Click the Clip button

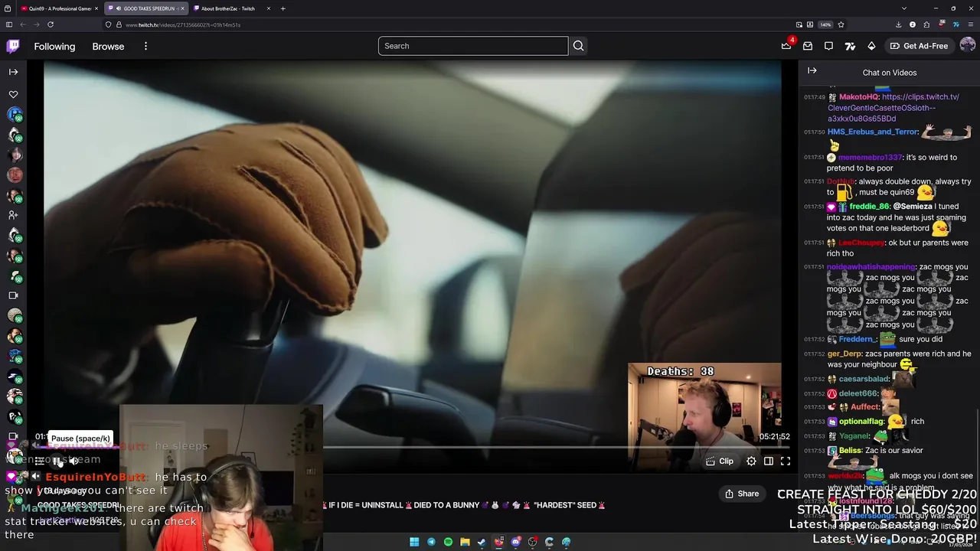pos(720,461)
